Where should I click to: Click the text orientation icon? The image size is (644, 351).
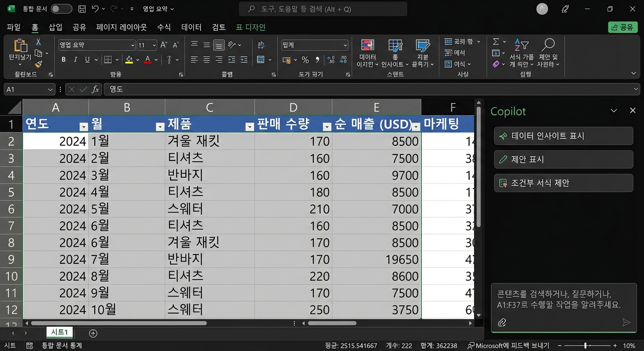pyautogui.click(x=232, y=44)
